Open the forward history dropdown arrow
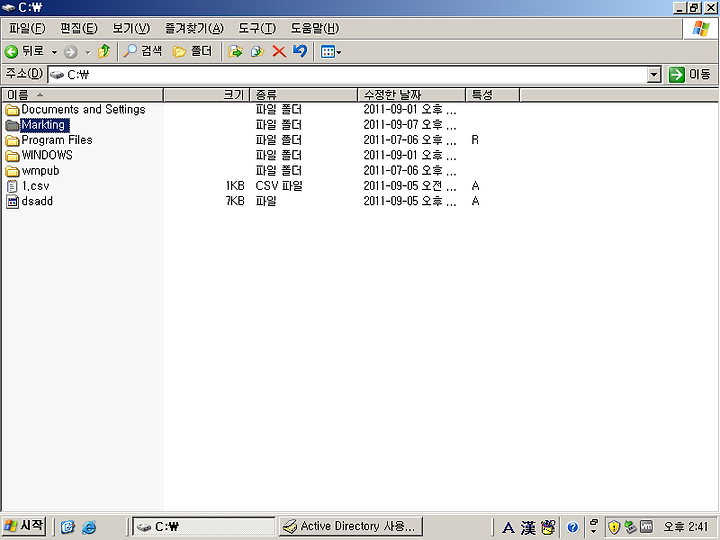Screen dimensions: 720x540 click(x=87, y=52)
